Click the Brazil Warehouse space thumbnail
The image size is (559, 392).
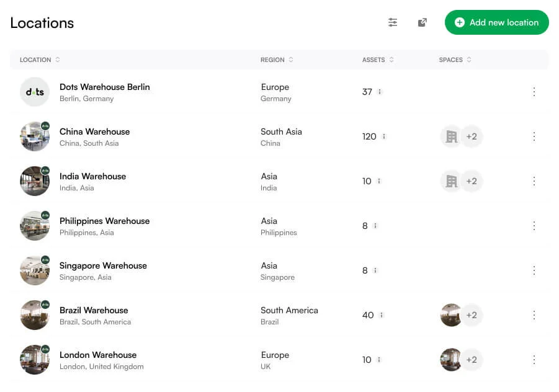[x=450, y=315]
